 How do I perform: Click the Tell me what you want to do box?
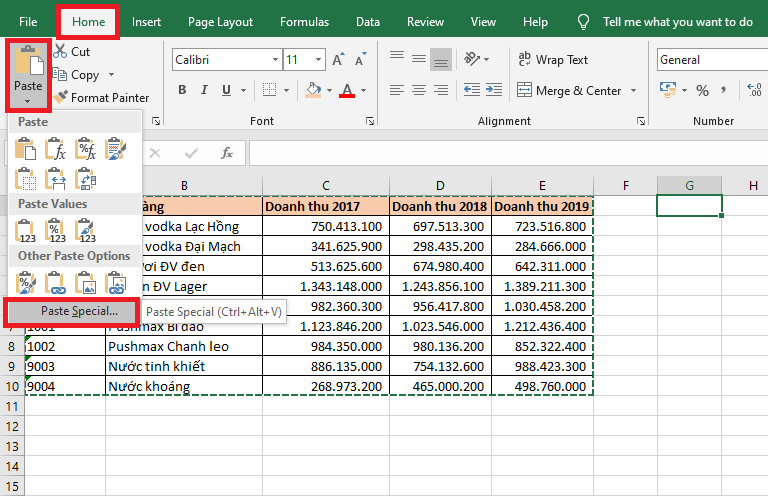pyautogui.click(x=677, y=21)
